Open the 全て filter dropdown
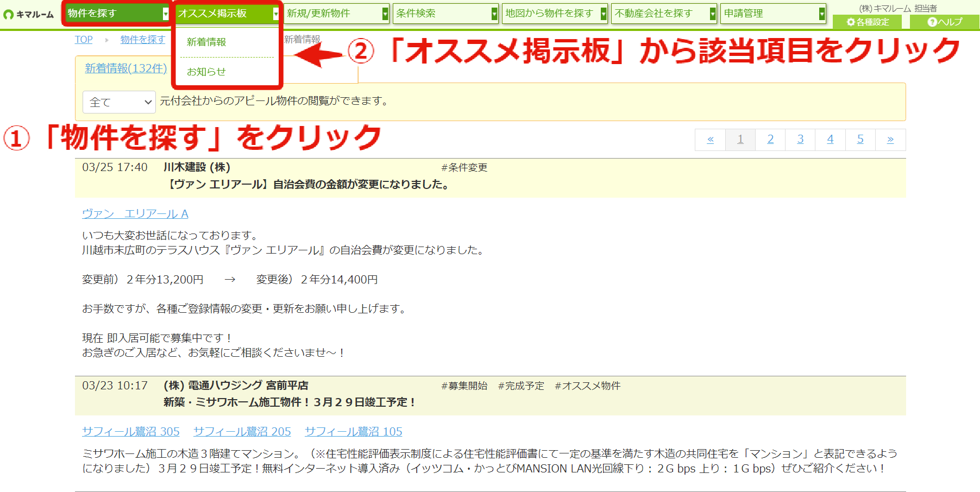Image resolution: width=980 pixels, height=492 pixels. click(x=119, y=102)
